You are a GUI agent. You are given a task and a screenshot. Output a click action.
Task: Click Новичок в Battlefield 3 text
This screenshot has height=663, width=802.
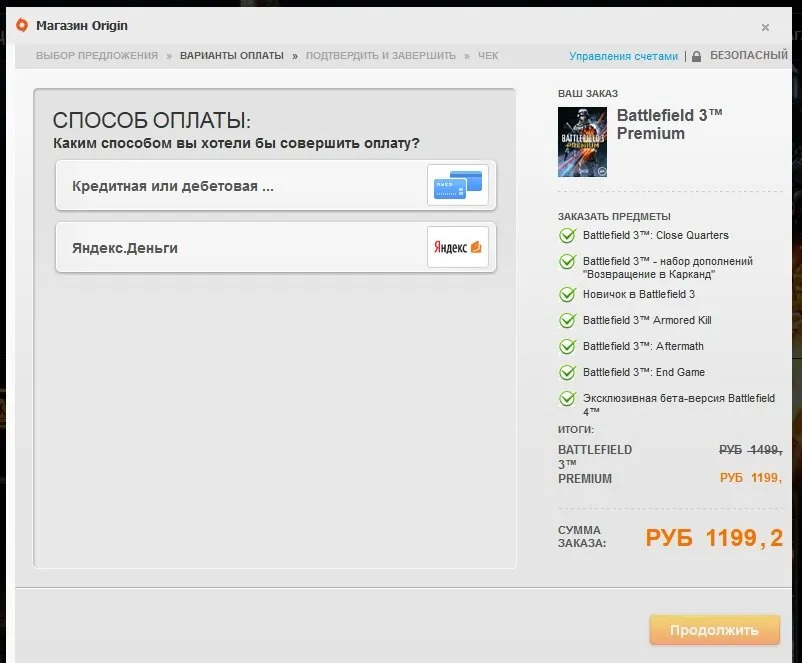click(639, 294)
